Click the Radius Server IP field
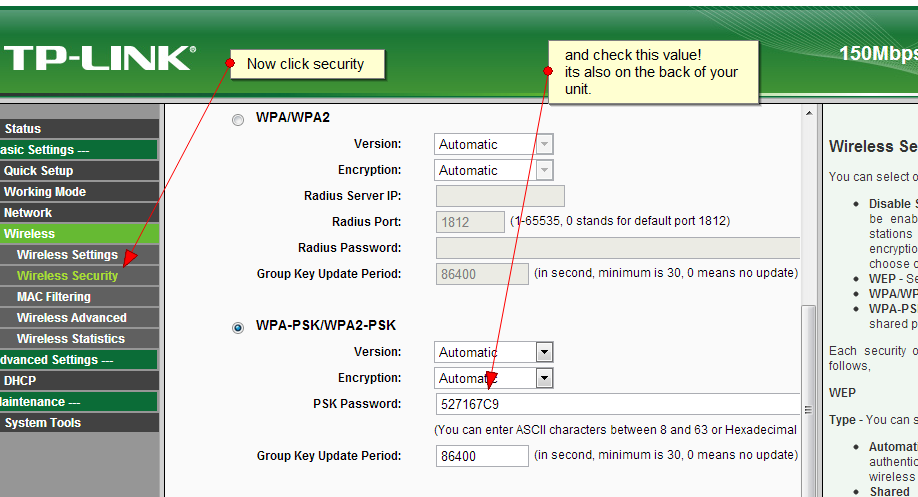 (500, 196)
